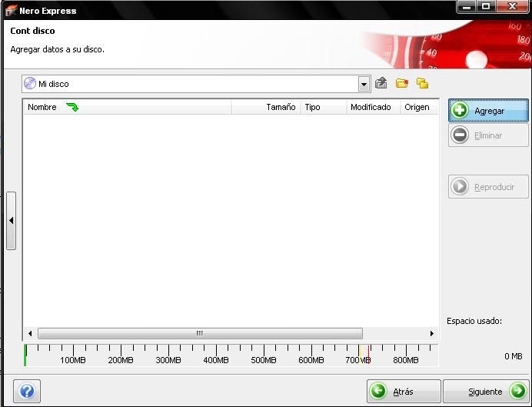Click the Mi disco disc icon
The image size is (532, 407).
tap(30, 83)
